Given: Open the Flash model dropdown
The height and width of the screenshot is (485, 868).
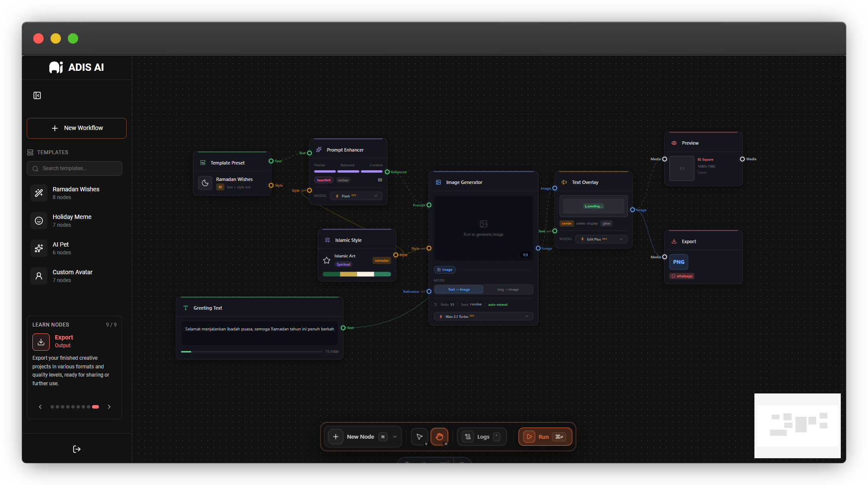Looking at the screenshot, I should [356, 196].
